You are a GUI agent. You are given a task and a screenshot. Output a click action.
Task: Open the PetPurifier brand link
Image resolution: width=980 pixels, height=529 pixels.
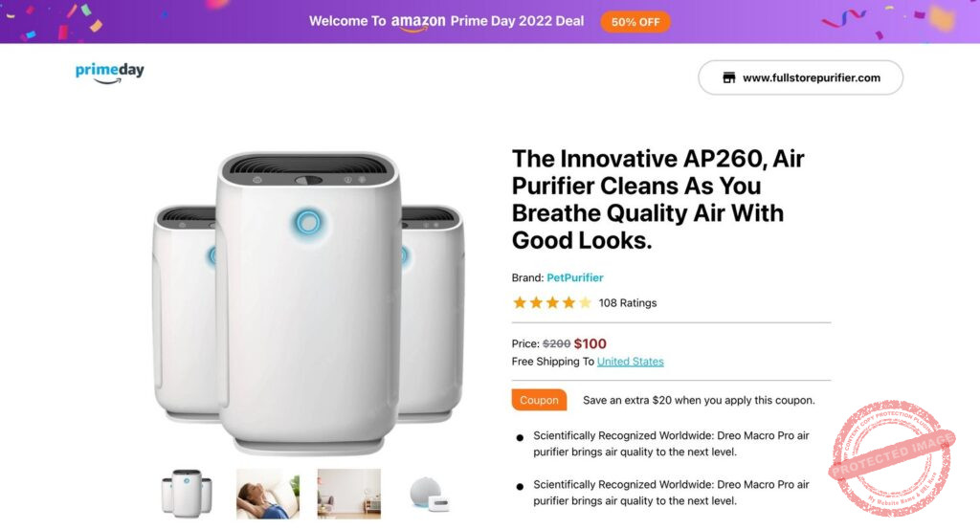pos(575,277)
